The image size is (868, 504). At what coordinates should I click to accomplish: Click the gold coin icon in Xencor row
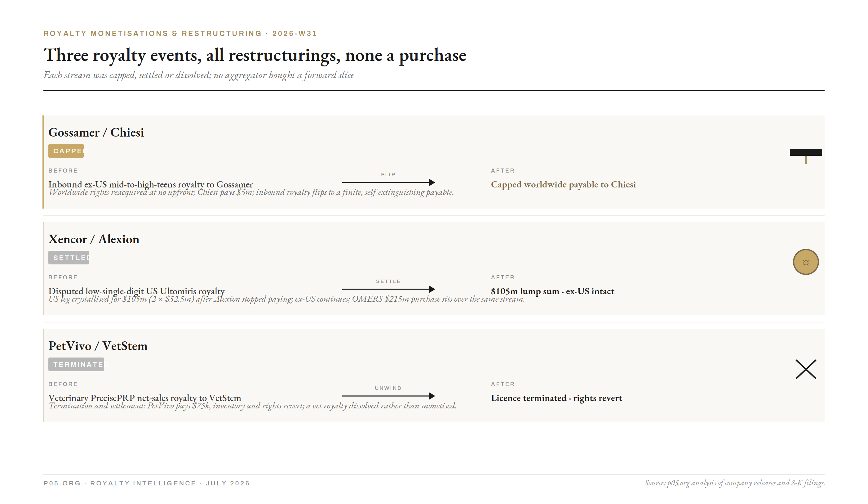tap(806, 262)
